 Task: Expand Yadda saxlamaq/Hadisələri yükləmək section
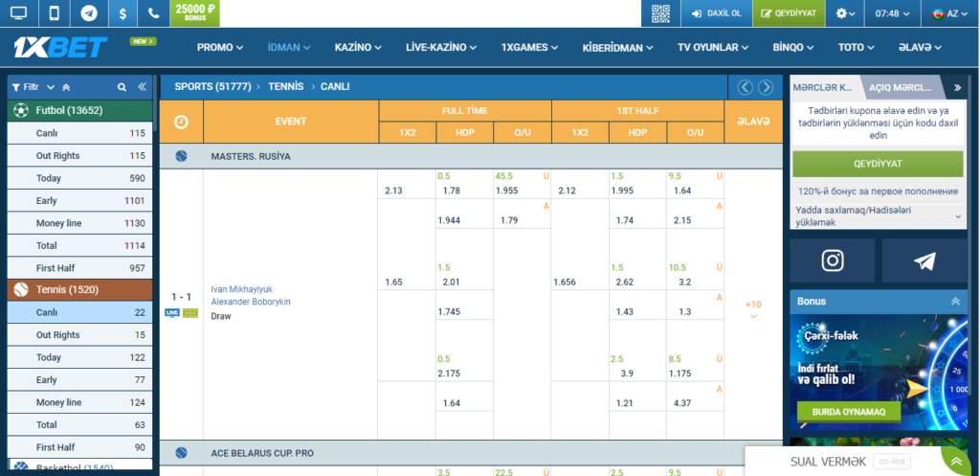tap(879, 216)
